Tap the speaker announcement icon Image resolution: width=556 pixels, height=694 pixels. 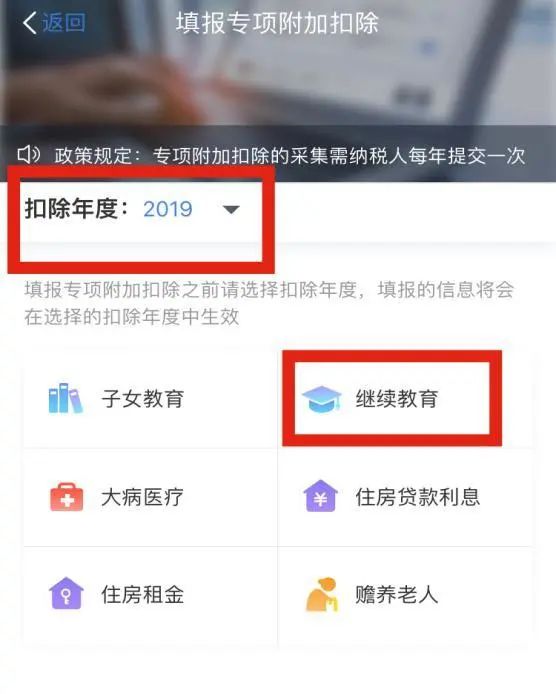pos(29,154)
